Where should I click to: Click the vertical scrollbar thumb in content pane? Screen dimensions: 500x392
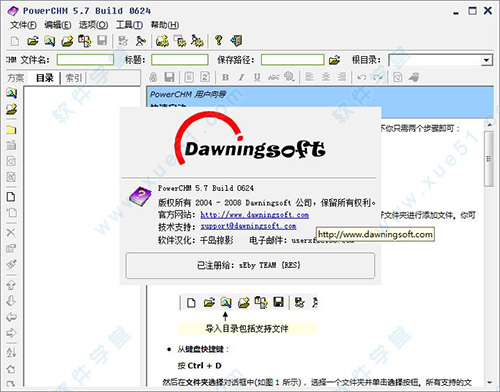pos(489,159)
